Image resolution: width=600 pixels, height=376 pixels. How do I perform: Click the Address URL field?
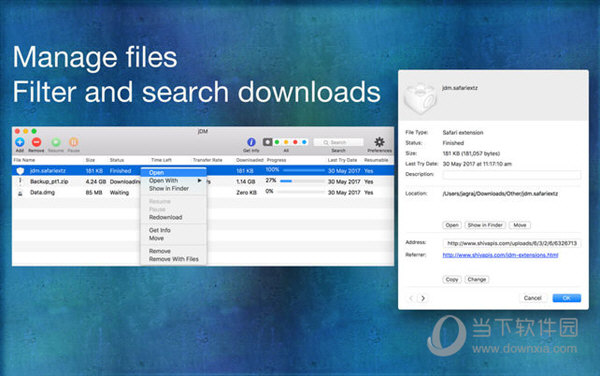coord(512,243)
